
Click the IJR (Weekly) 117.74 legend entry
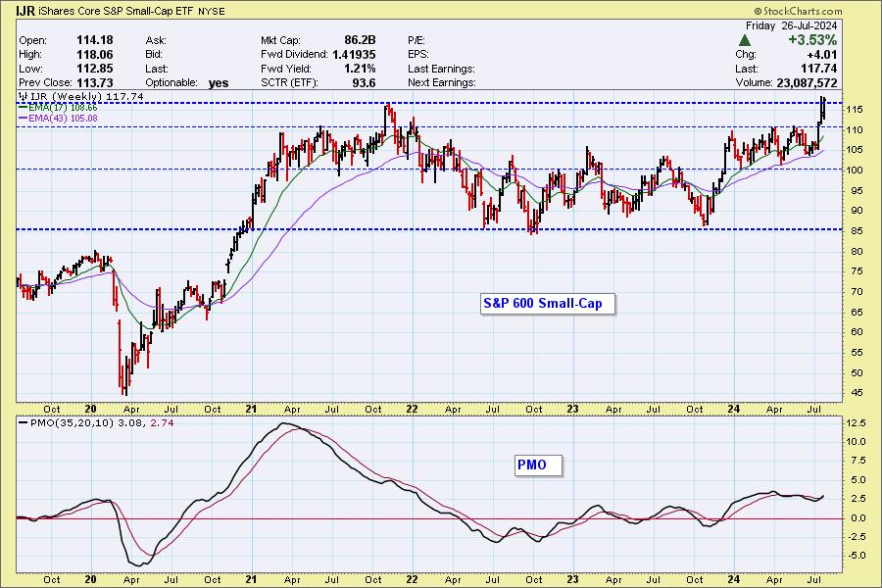[x=81, y=97]
